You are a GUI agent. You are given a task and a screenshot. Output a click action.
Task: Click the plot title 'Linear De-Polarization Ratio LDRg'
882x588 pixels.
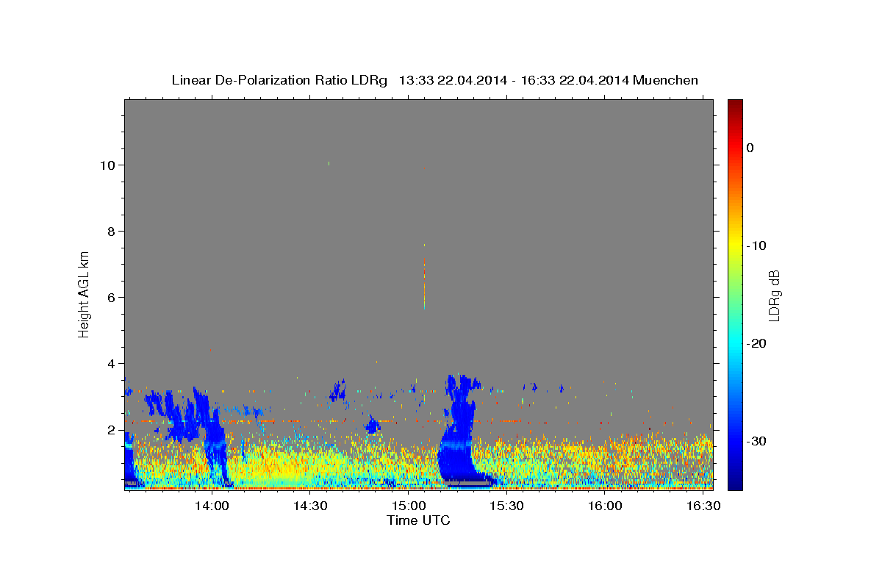point(279,80)
